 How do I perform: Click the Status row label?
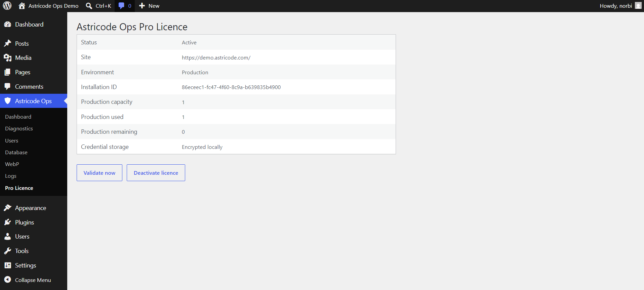(x=89, y=42)
